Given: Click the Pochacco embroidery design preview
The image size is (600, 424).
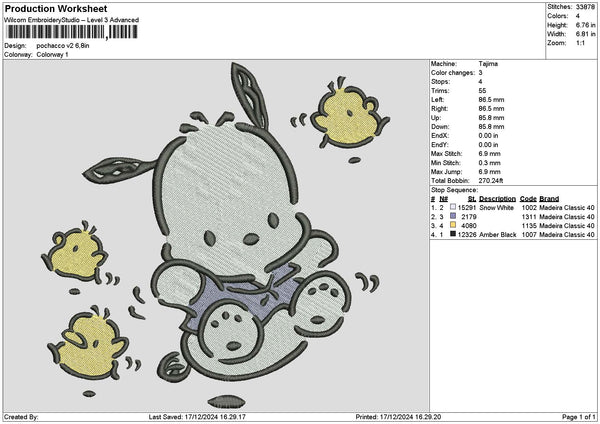Looking at the screenshot, I should 216,235.
